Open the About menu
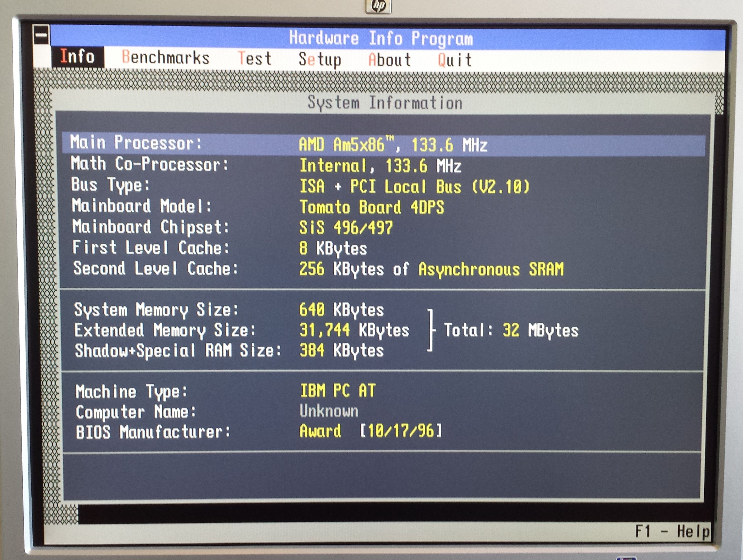This screenshot has height=560, width=743. pyautogui.click(x=390, y=60)
